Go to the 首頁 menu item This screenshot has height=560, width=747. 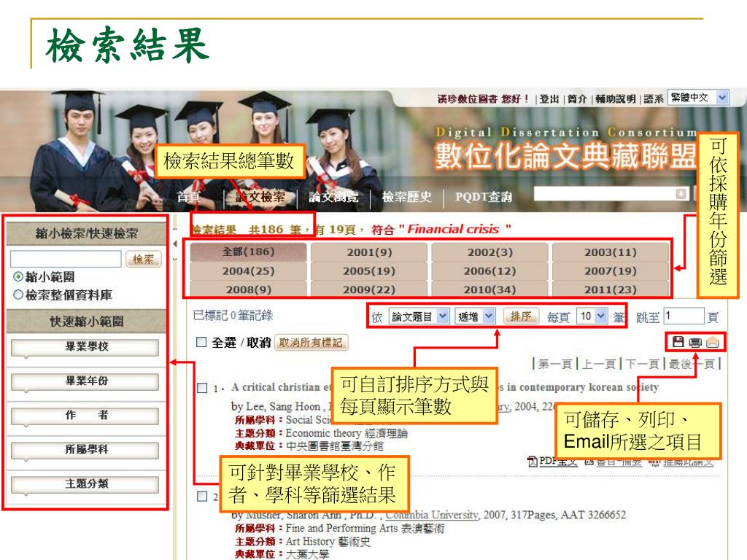coord(188,197)
